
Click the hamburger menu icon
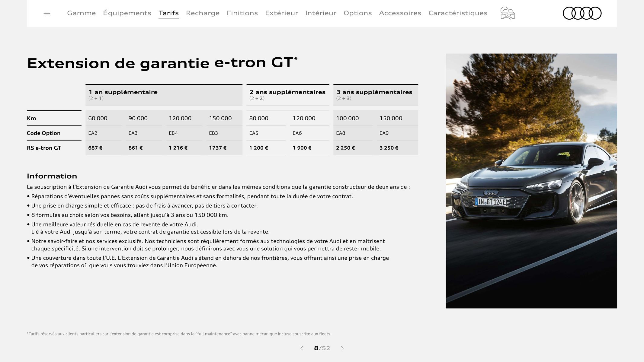tap(46, 13)
